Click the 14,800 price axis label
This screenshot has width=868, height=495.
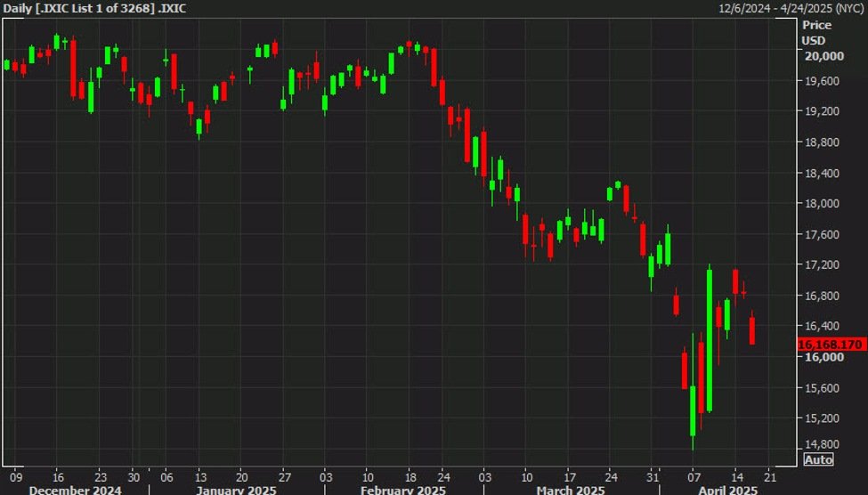(823, 444)
